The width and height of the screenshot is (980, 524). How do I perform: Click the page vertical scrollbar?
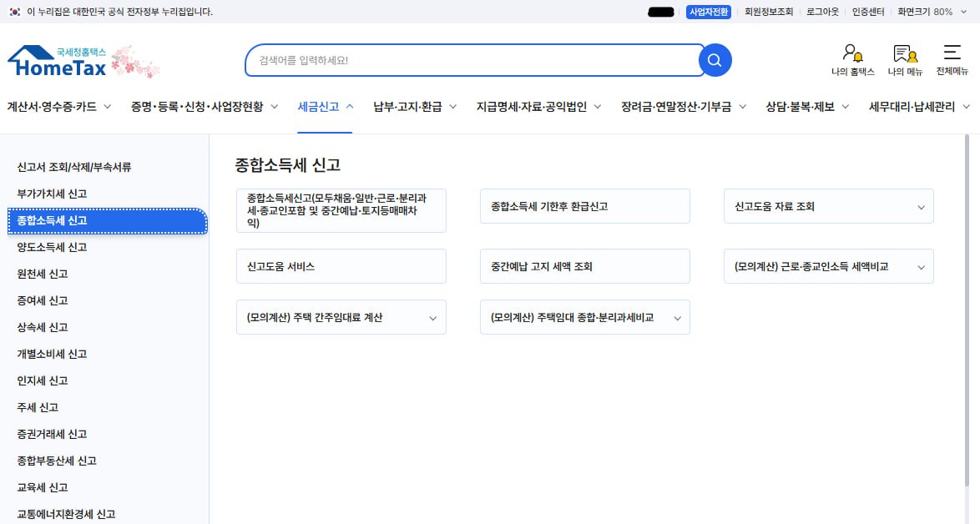967,310
